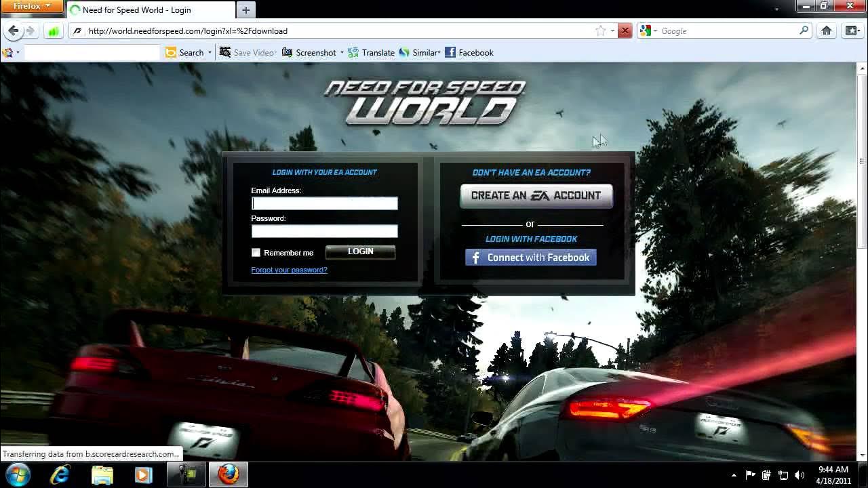Click the magnifying glass in Google search box
868x488 pixels.
804,30
